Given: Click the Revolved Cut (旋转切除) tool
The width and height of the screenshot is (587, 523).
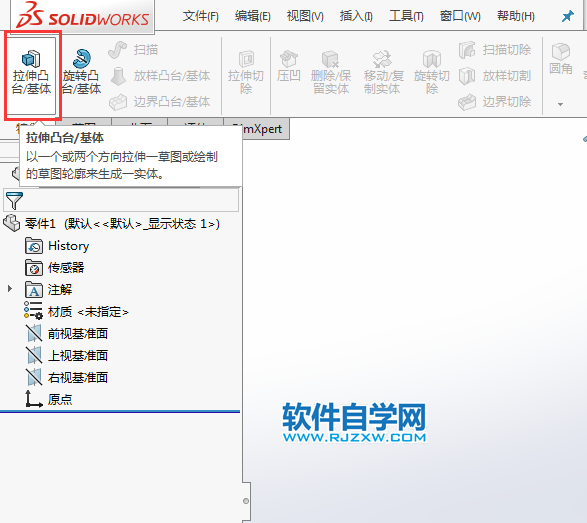Looking at the screenshot, I should 432,73.
